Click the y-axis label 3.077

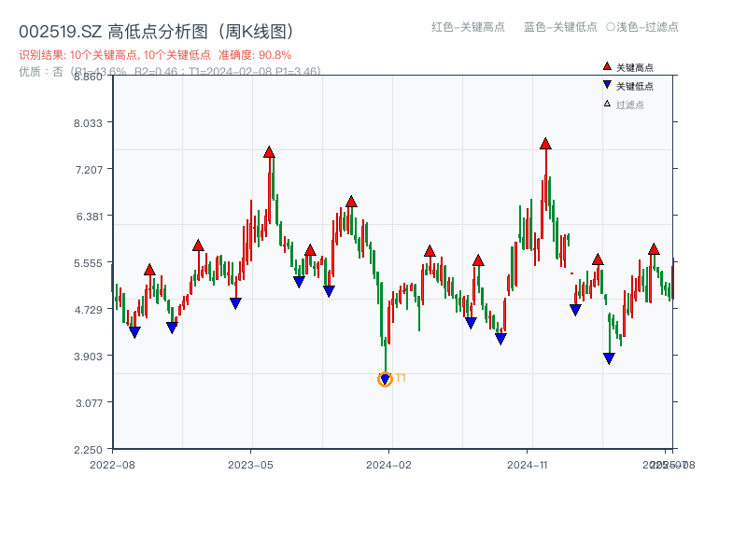89,403
